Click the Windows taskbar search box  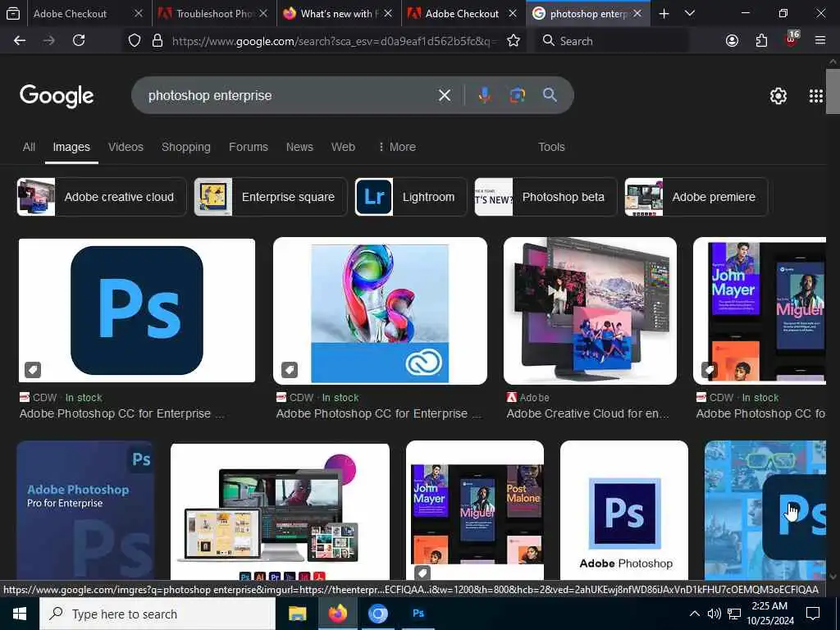click(x=157, y=614)
